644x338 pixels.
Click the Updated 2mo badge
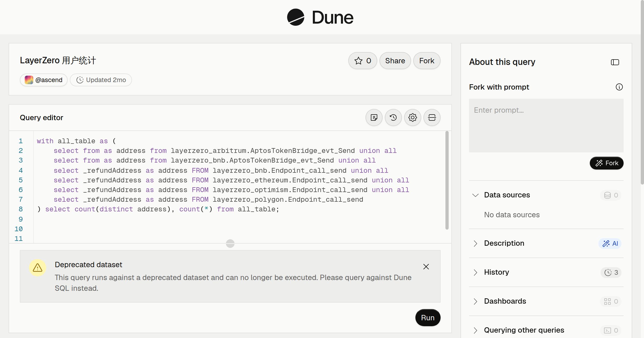coord(101,80)
